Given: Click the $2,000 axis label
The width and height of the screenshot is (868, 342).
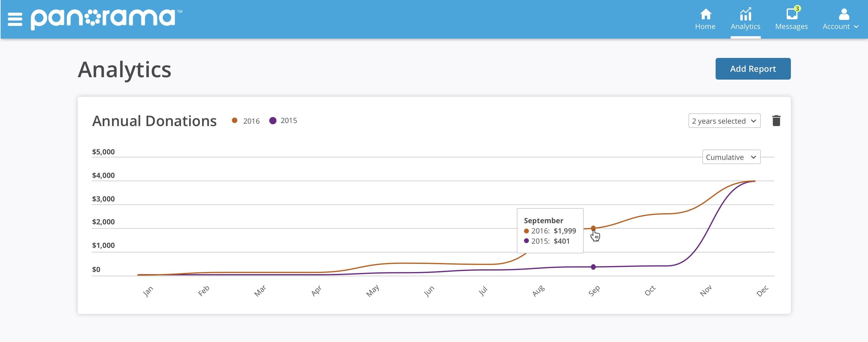Looking at the screenshot, I should (103, 222).
